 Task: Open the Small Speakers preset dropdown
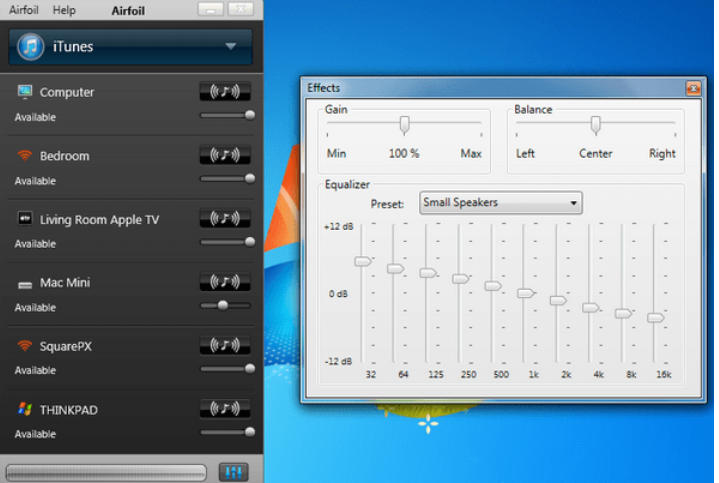click(x=500, y=203)
